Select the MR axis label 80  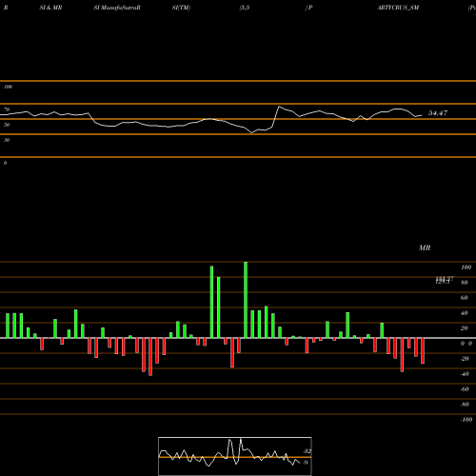[x=465, y=283]
